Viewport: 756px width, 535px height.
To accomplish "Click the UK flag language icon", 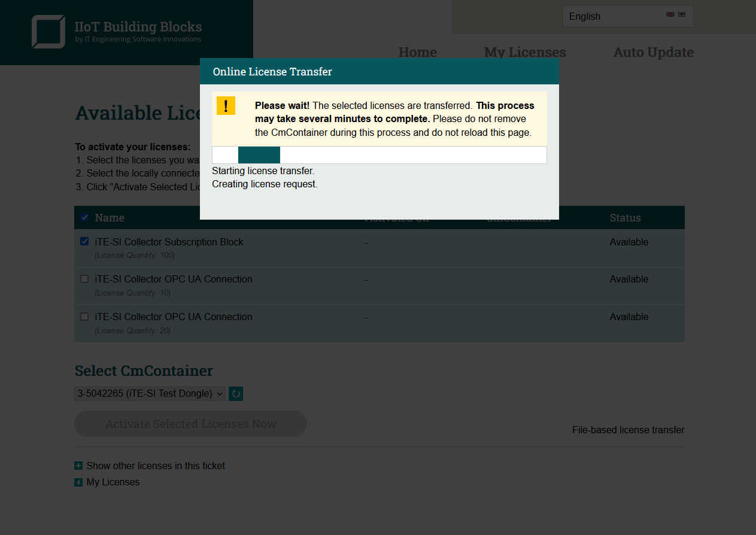I will pos(670,14).
